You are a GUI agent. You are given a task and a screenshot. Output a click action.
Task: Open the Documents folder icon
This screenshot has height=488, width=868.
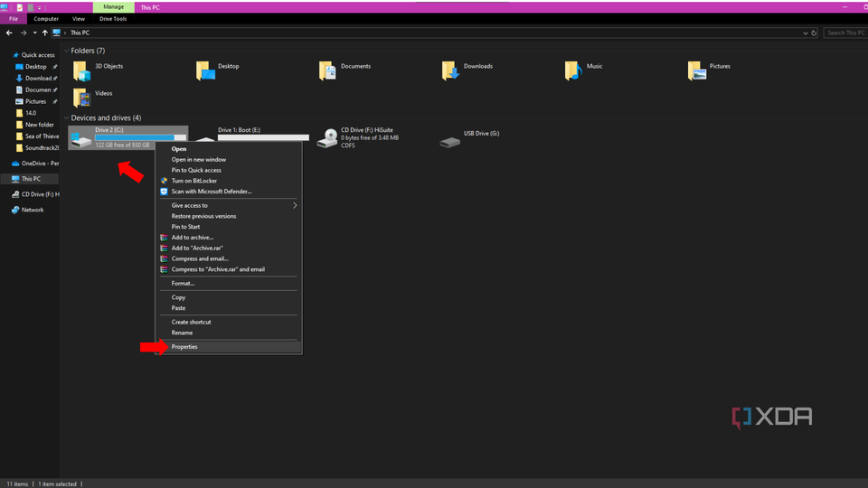pos(327,71)
